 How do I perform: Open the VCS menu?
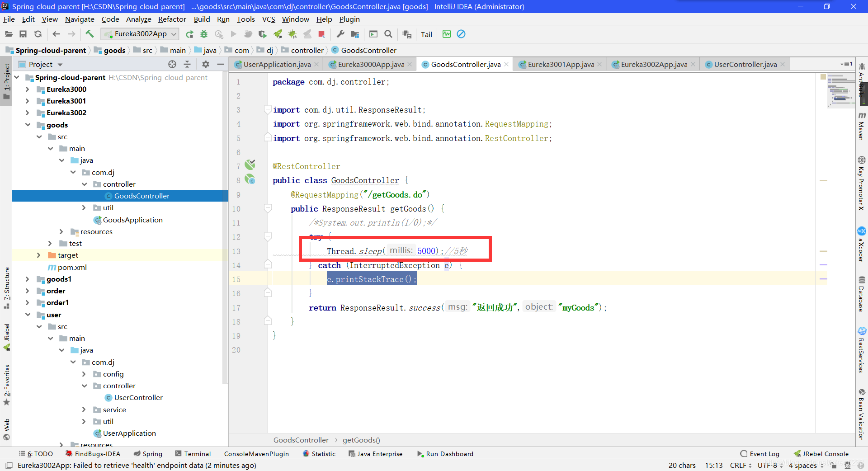tap(269, 19)
